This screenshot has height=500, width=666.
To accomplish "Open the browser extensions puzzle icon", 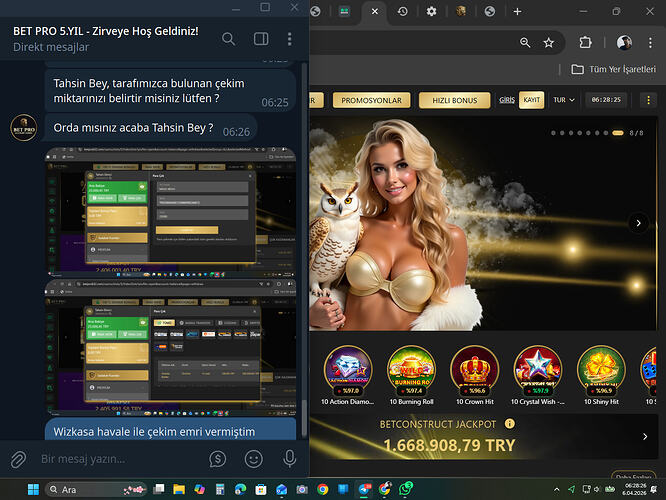I will coord(586,43).
